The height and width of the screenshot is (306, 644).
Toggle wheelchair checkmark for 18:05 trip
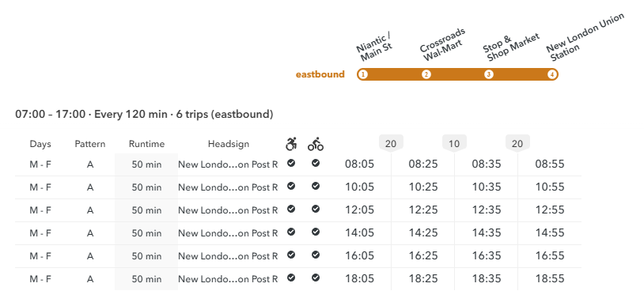(x=291, y=278)
